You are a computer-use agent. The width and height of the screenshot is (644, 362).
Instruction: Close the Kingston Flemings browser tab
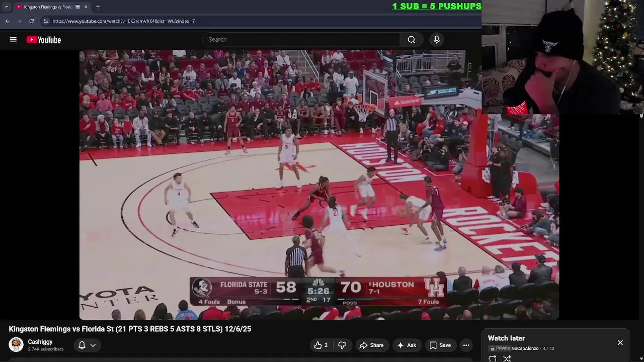(86, 7)
